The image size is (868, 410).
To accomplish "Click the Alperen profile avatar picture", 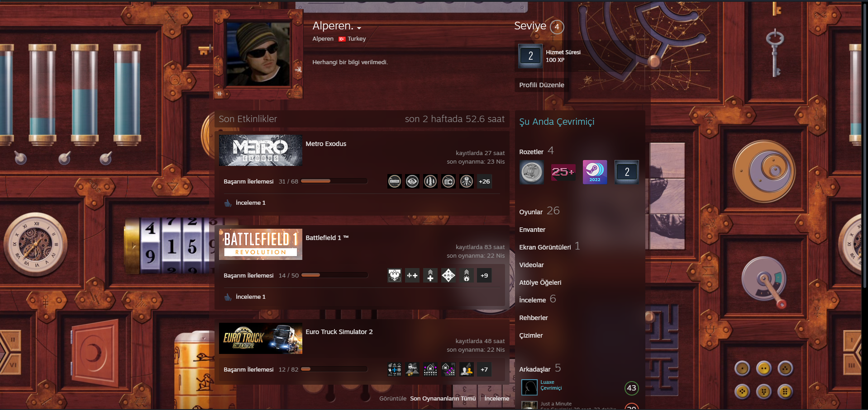I will (258, 54).
